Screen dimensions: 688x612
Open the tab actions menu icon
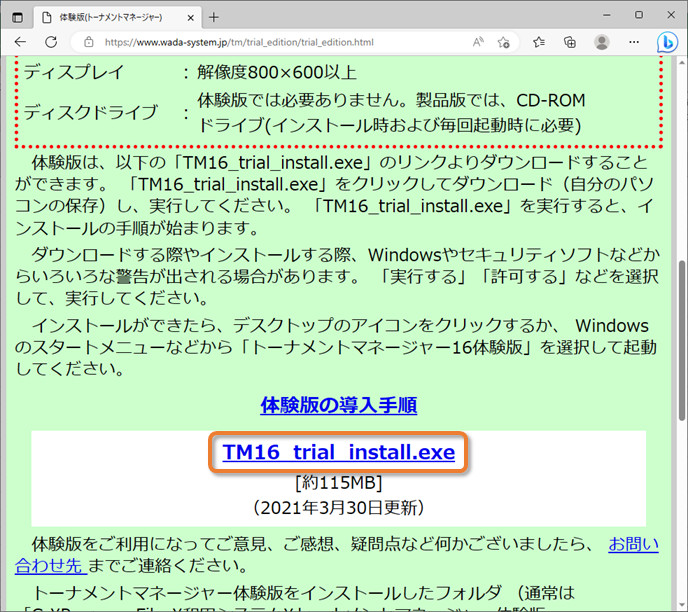click(x=17, y=17)
